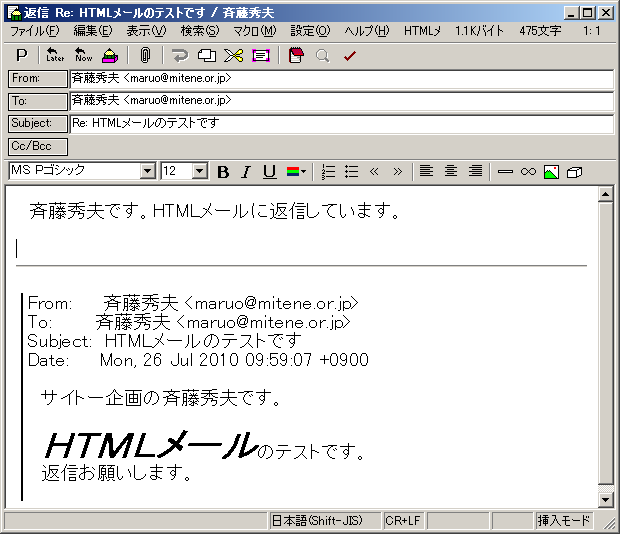This screenshot has height=534, width=620.
Task: Click the Send Later icon
Action: click(x=55, y=55)
